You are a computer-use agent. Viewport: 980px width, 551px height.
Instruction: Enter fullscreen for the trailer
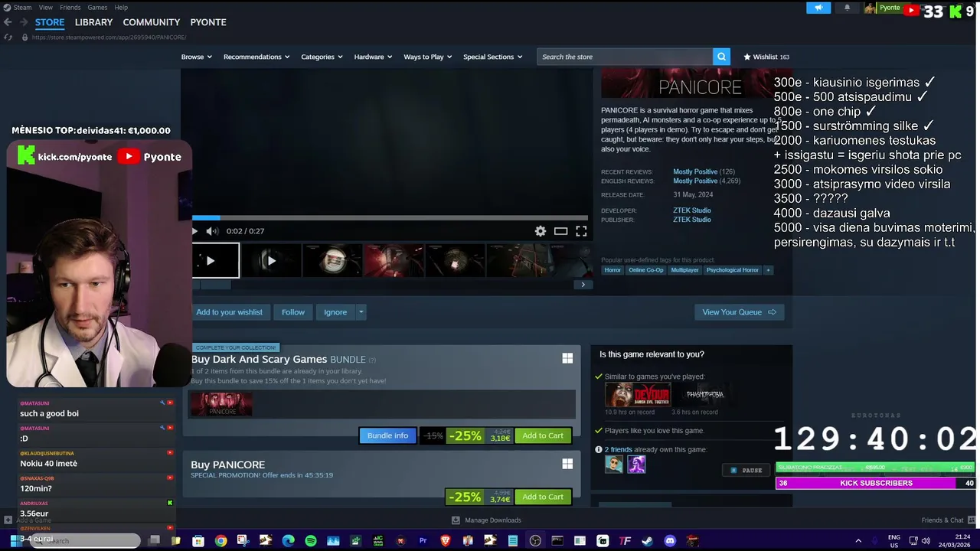pyautogui.click(x=581, y=231)
